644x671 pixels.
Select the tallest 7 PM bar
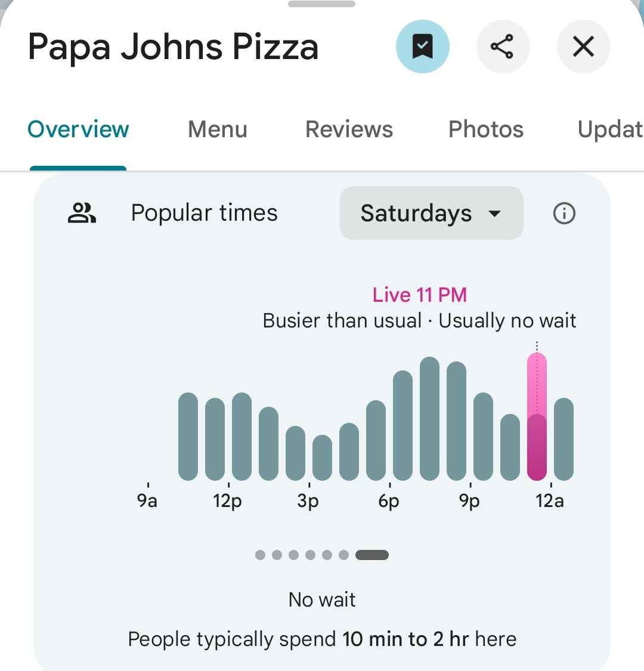click(x=429, y=419)
